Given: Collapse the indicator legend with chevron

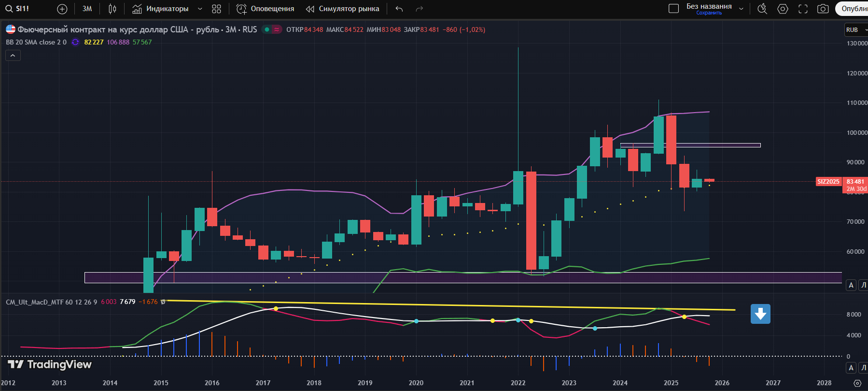Looking at the screenshot, I should click(x=13, y=56).
